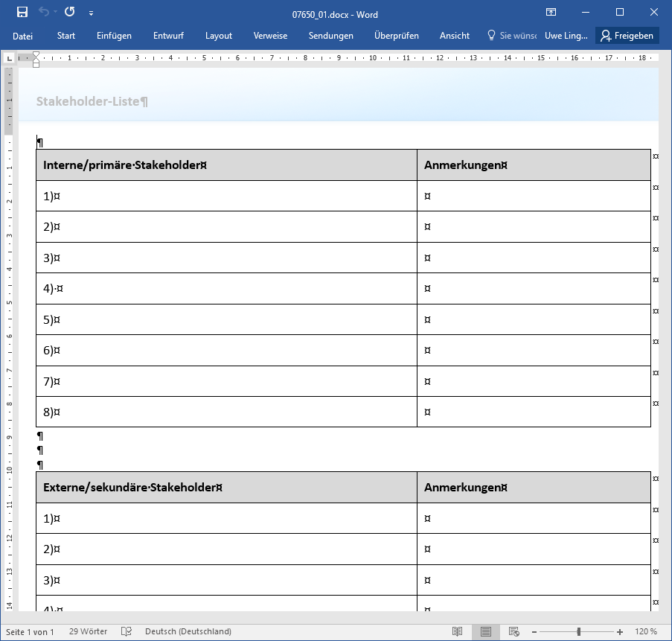Click the Save icon in title bar
The width and height of the screenshot is (672, 641).
(x=22, y=12)
